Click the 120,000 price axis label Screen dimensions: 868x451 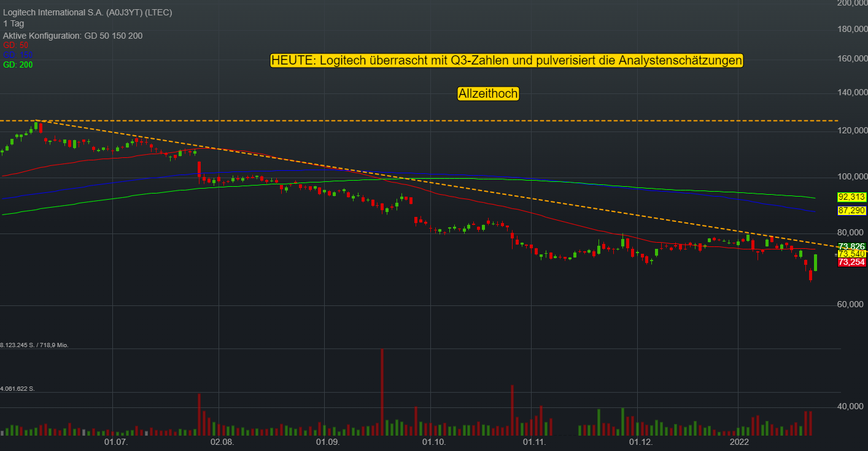pyautogui.click(x=851, y=131)
